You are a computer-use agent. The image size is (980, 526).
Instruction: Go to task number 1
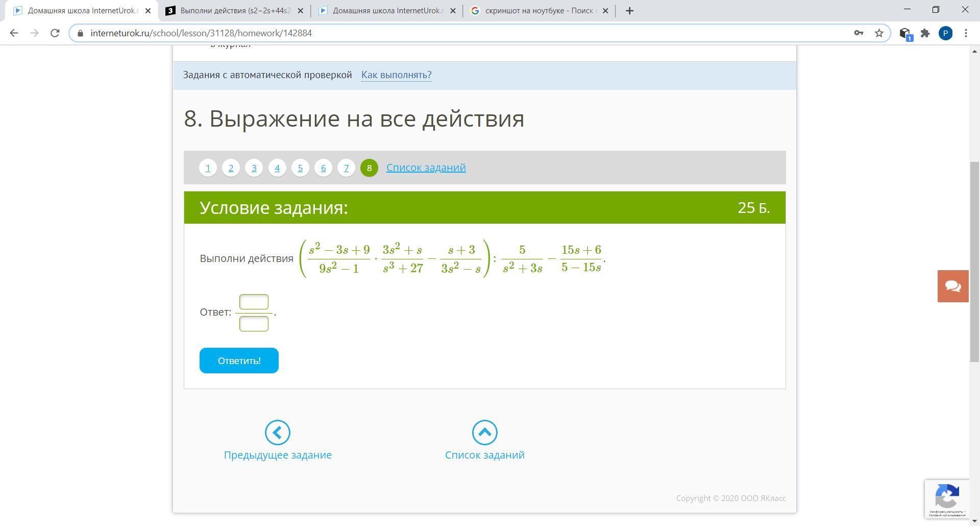tap(208, 168)
